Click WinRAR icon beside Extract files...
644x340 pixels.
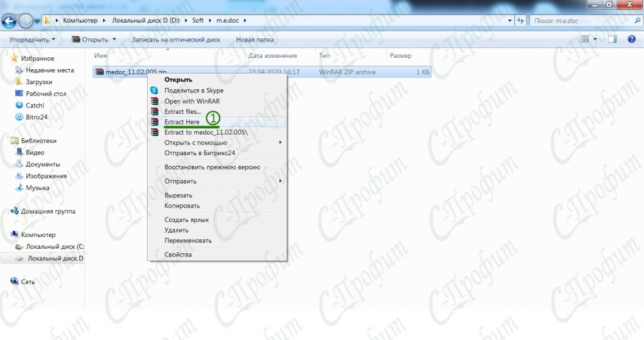click(155, 111)
